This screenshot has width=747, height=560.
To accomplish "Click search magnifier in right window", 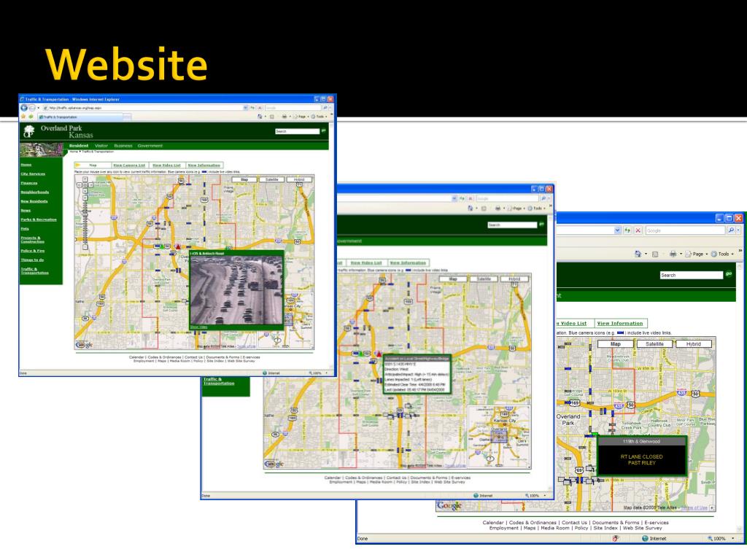I will click(731, 230).
